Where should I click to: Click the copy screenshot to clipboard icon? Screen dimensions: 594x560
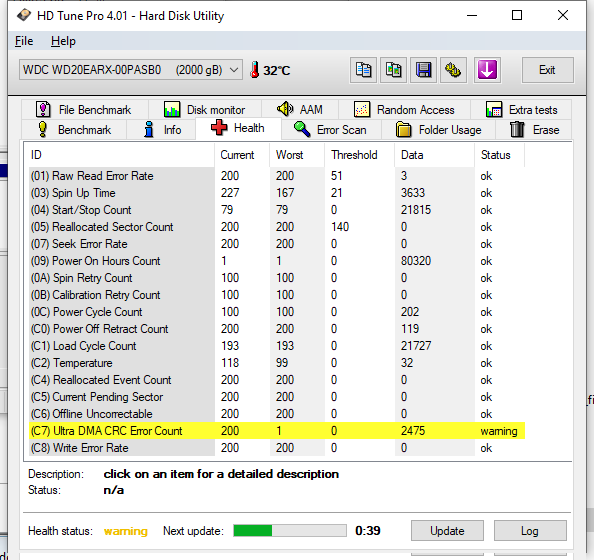click(393, 70)
